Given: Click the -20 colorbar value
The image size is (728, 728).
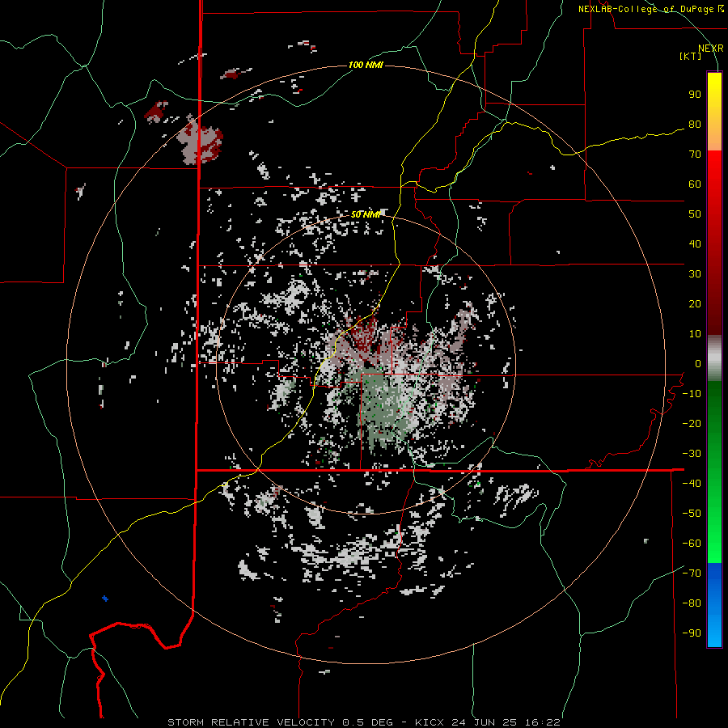Looking at the screenshot, I should pyautogui.click(x=692, y=423).
